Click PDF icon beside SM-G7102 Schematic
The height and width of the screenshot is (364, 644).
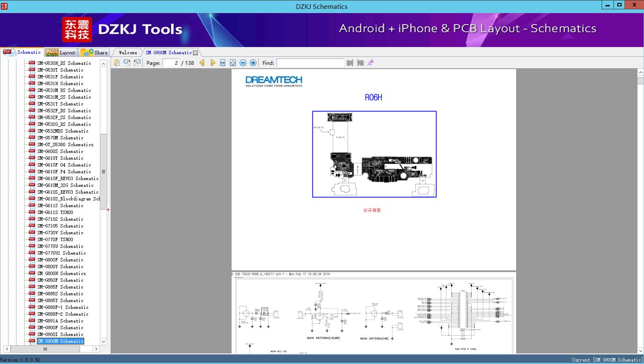coord(32,219)
